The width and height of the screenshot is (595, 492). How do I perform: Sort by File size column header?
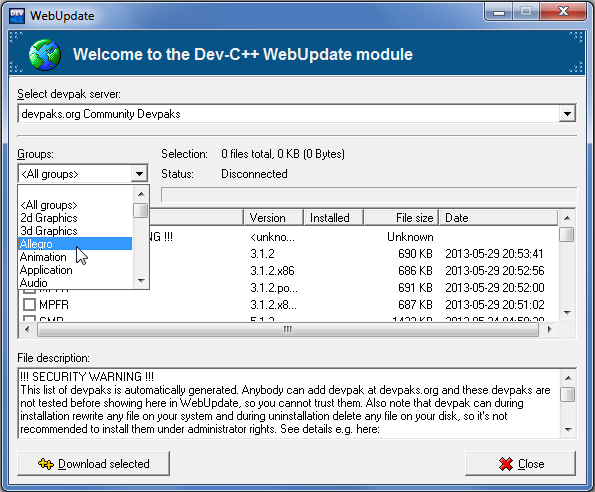401,218
